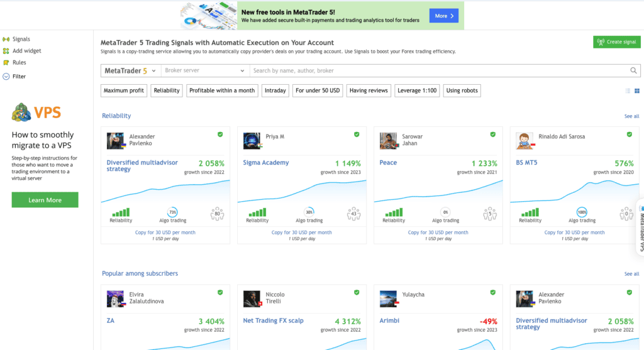Open Popular among subscribers heading link
This screenshot has height=350, width=644.
(140, 273)
